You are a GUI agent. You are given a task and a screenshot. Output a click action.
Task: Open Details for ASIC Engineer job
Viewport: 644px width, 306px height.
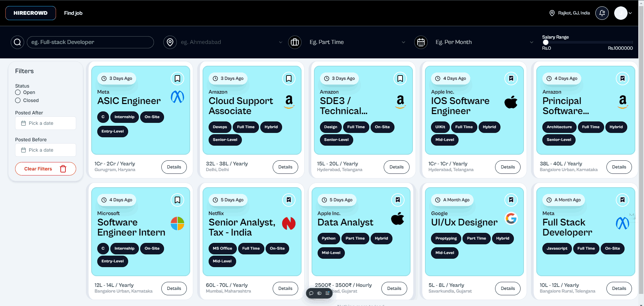174,167
